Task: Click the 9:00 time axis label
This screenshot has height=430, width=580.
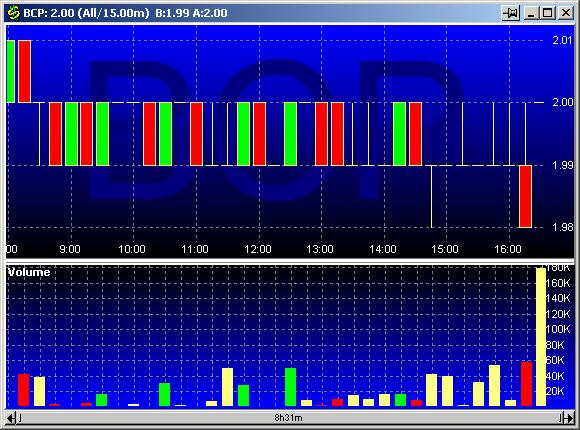Action: pyautogui.click(x=70, y=249)
